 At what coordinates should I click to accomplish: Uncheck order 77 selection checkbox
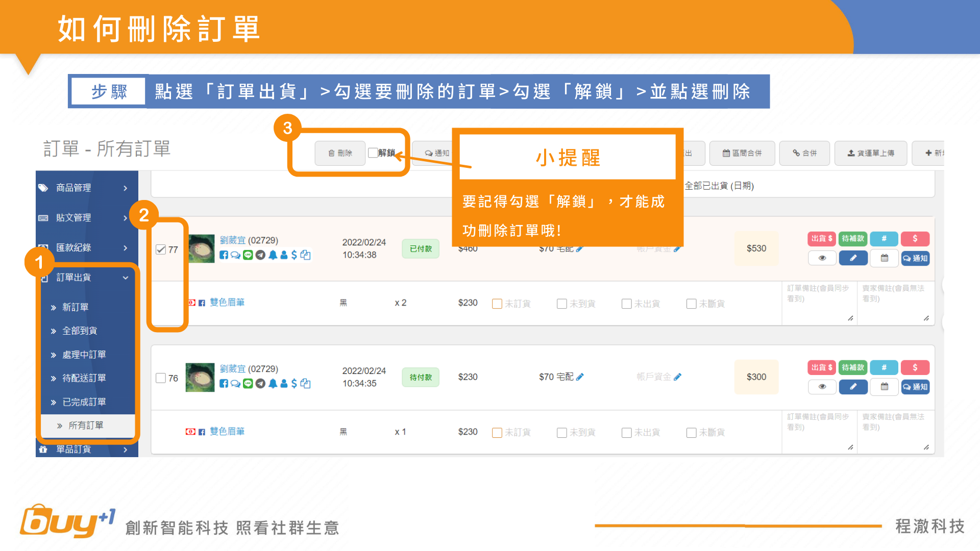161,249
